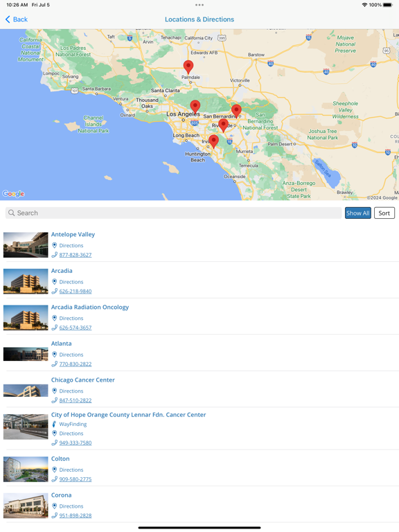Click the 949-333-7580 phone icon
The width and height of the screenshot is (399, 532).
click(x=54, y=443)
